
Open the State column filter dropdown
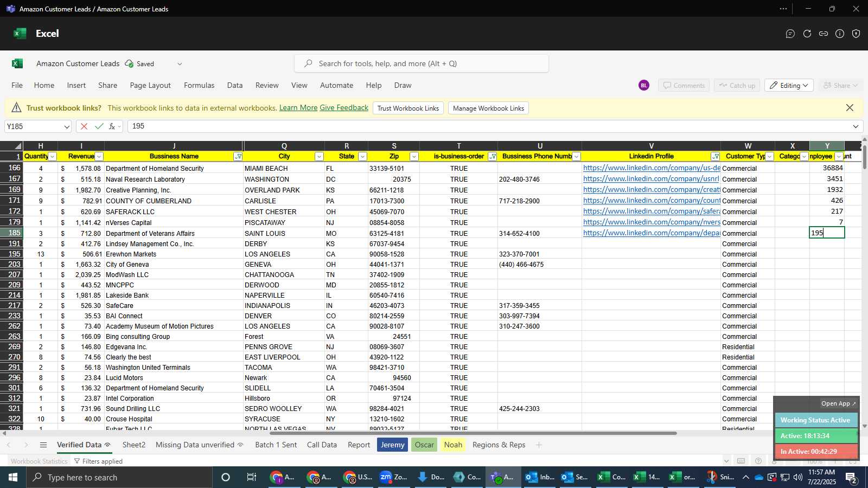click(x=362, y=157)
